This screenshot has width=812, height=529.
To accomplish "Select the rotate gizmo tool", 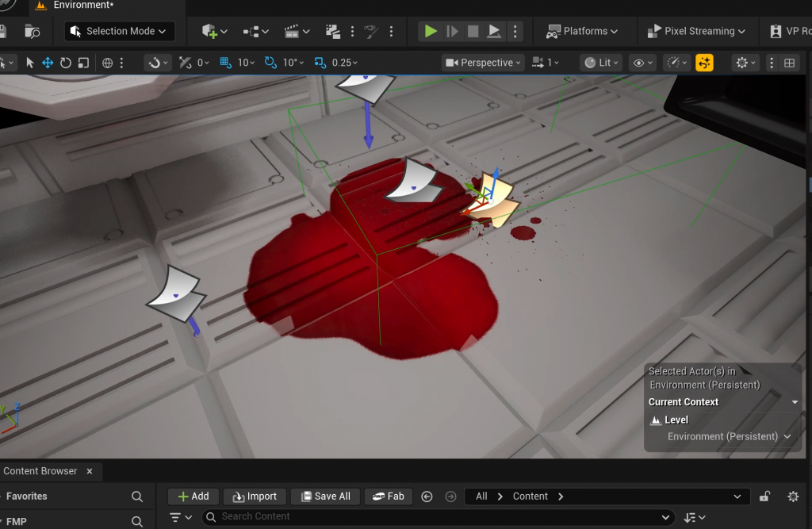I will [x=66, y=63].
